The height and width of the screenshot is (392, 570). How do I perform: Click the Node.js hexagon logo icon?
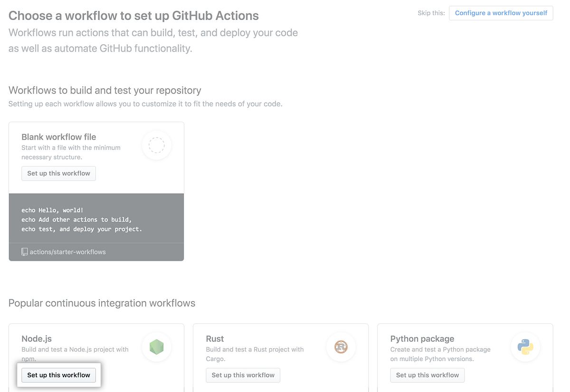click(x=157, y=347)
